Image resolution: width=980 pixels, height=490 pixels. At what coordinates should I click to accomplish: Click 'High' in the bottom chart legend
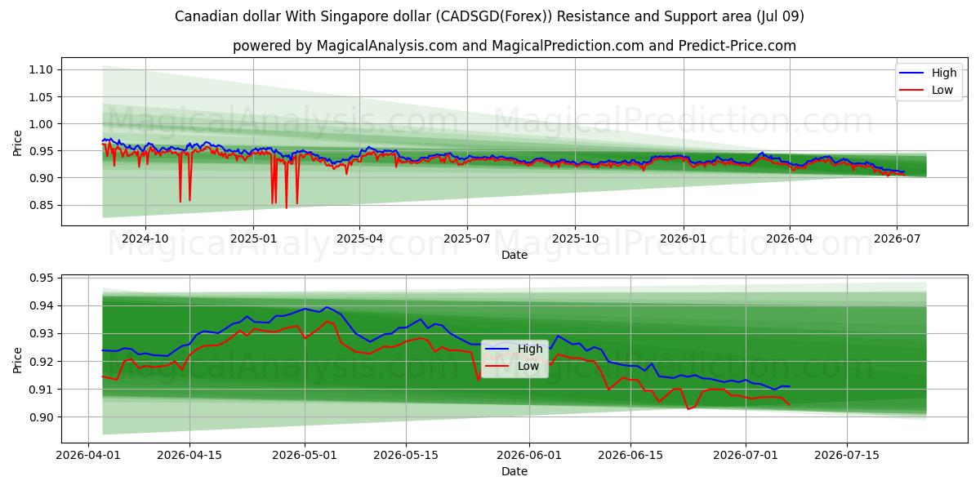click(x=530, y=349)
